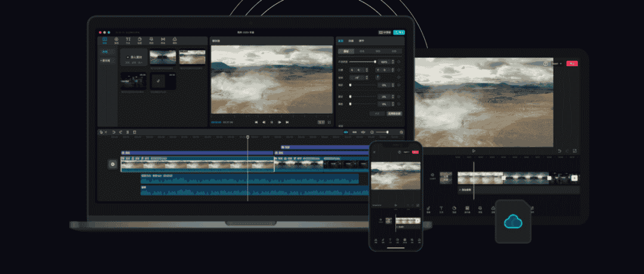Image resolution: width=644 pixels, height=274 pixels.
Task: Undo the last action on the tablet
Action: 559,151
